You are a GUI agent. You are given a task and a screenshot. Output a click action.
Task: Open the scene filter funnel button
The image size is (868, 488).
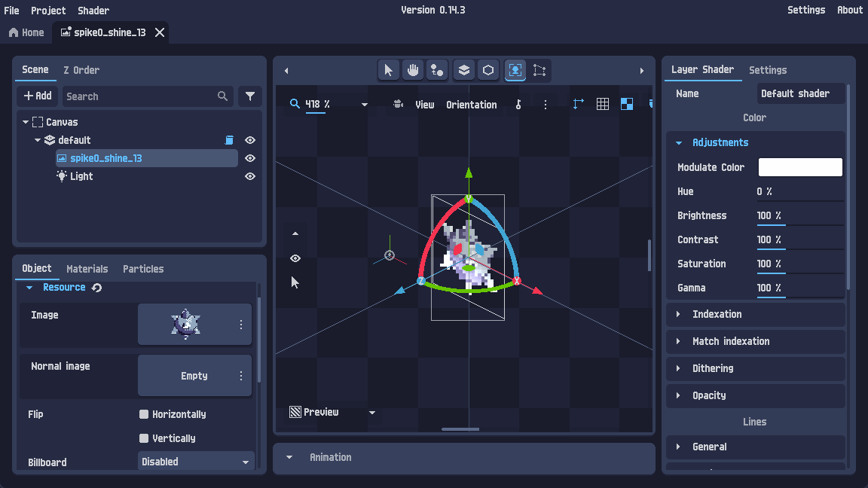250,96
